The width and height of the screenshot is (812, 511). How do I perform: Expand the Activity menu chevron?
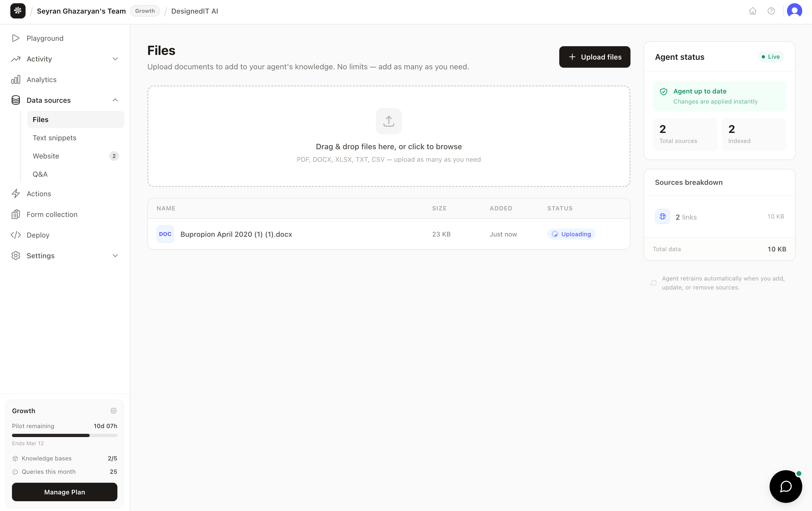(x=115, y=59)
